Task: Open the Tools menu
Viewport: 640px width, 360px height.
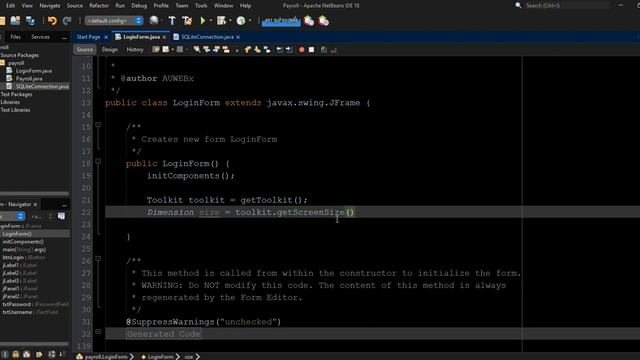Action: pos(201,6)
